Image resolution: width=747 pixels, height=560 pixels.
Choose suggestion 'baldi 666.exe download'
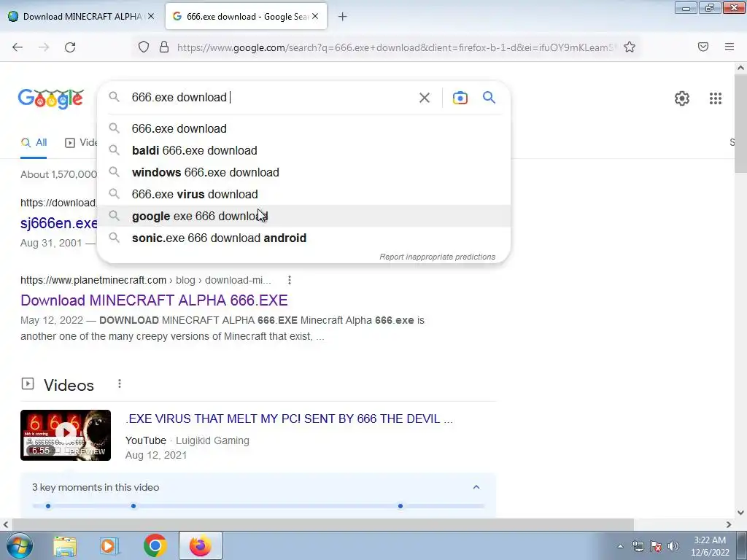tap(303, 150)
